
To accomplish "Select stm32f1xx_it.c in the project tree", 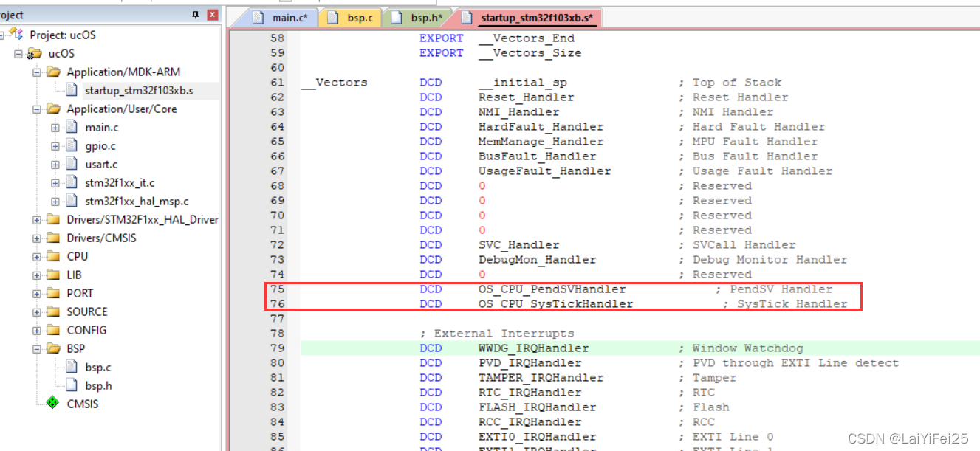I will (x=120, y=182).
